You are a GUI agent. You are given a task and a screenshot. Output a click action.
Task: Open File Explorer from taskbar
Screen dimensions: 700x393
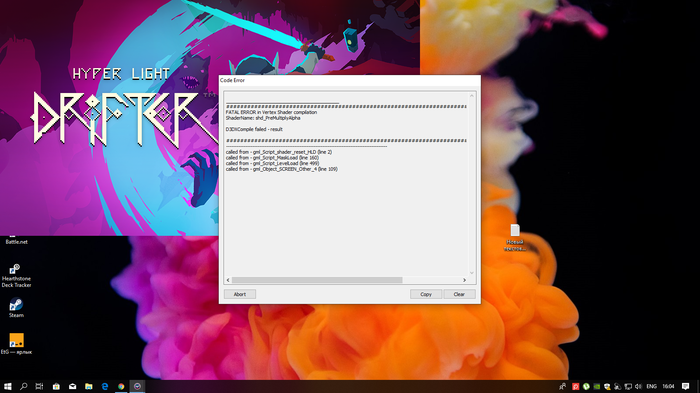point(89,386)
